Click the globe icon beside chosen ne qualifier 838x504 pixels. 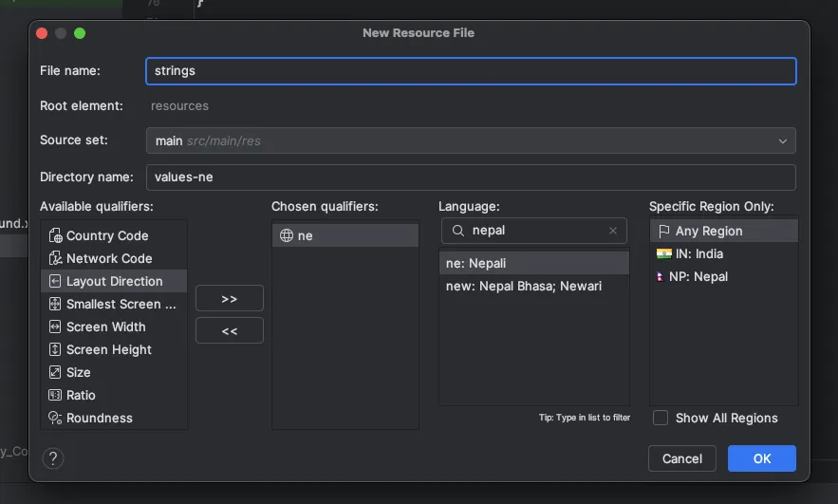click(x=287, y=235)
